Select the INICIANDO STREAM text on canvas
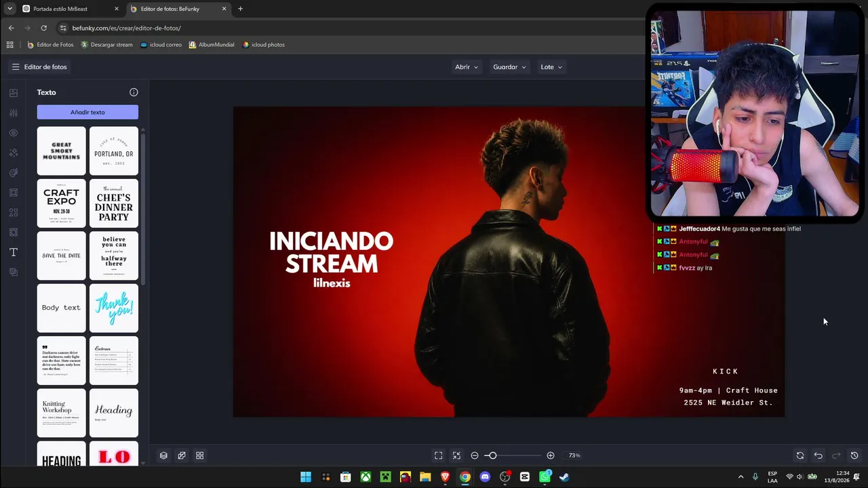Image resolution: width=868 pixels, height=488 pixels. 331,252
